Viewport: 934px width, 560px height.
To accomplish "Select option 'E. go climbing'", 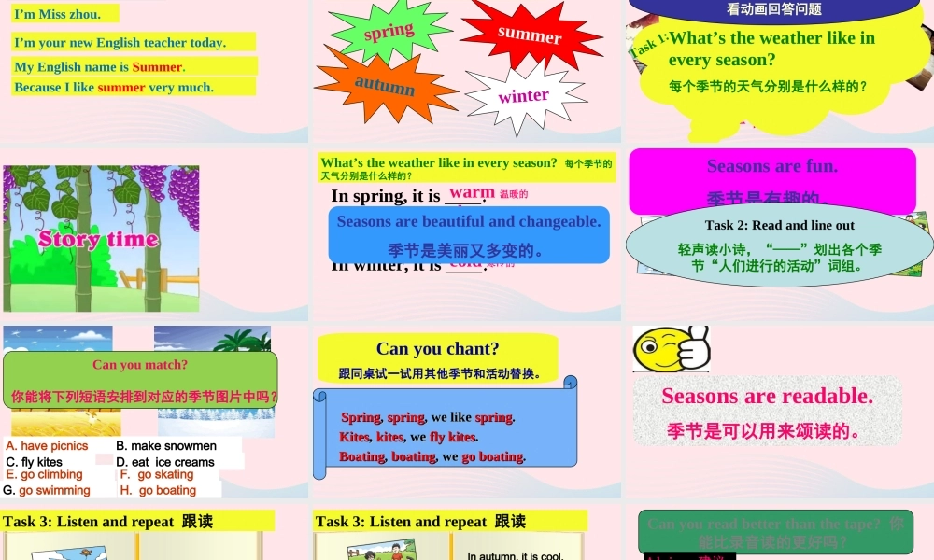I will pyautogui.click(x=44, y=474).
